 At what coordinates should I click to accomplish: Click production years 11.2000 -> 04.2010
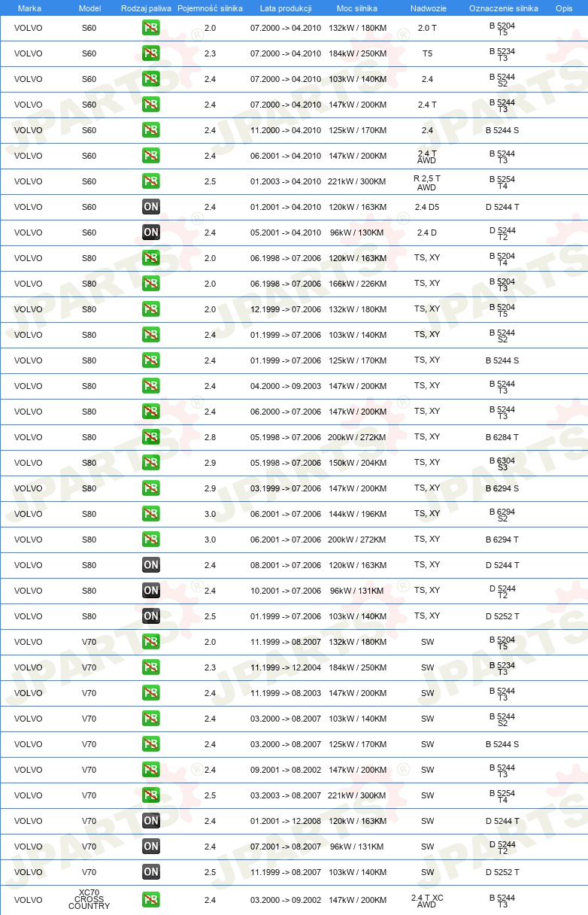click(x=286, y=130)
